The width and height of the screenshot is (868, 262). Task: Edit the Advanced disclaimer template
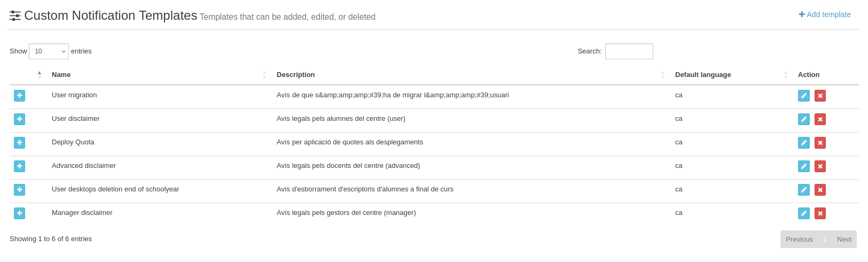click(803, 166)
